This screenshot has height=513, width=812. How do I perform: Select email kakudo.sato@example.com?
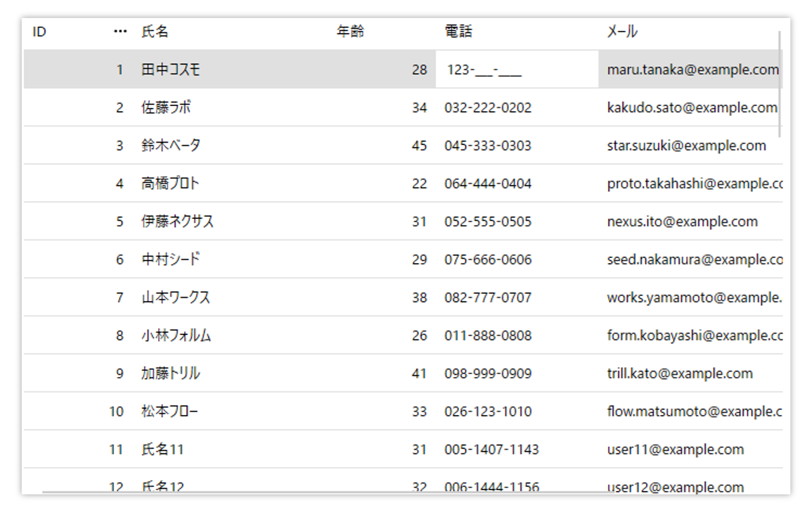click(x=692, y=107)
